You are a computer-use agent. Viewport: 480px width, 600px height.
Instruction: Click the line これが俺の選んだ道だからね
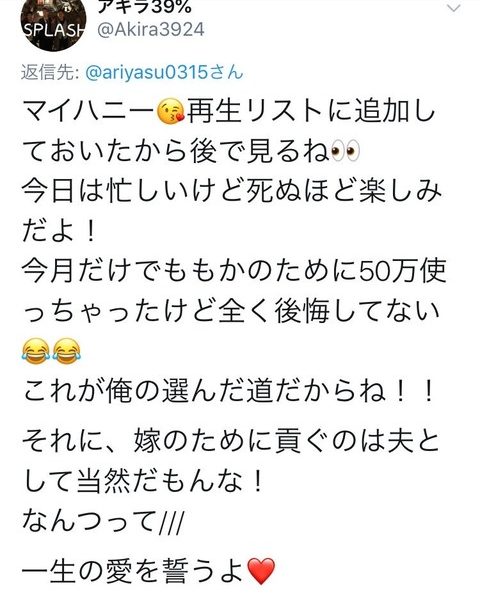coord(228,391)
